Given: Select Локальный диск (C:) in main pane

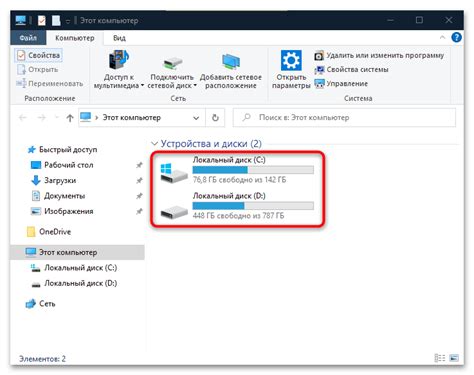Looking at the screenshot, I should coord(237,170).
